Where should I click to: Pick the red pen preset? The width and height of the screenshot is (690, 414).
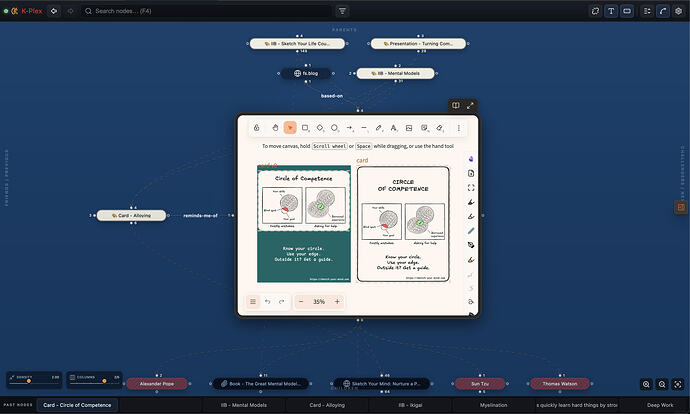[471, 202]
